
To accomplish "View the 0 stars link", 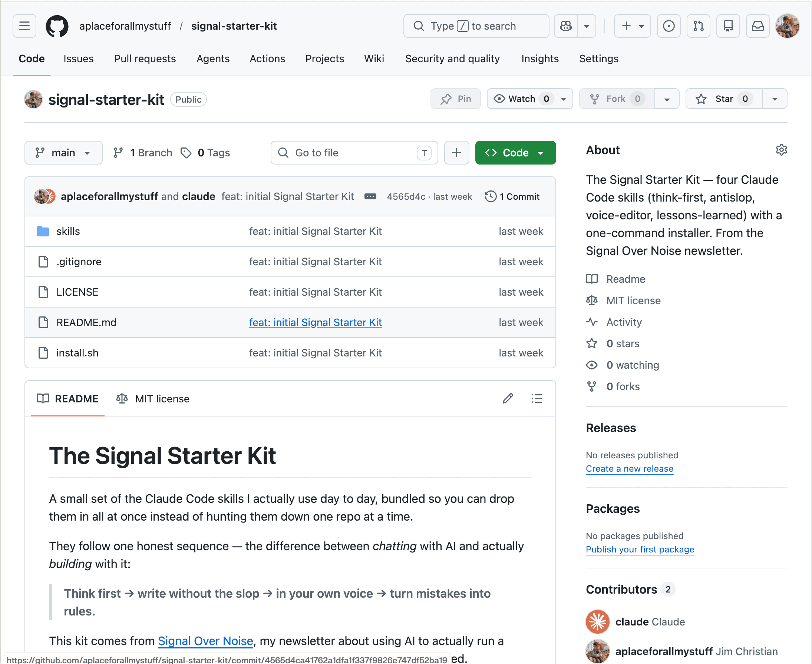I will tap(613, 343).
